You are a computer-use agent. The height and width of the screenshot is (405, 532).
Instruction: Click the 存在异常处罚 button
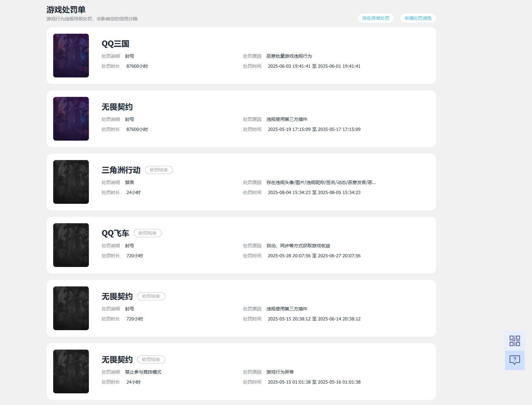376,18
